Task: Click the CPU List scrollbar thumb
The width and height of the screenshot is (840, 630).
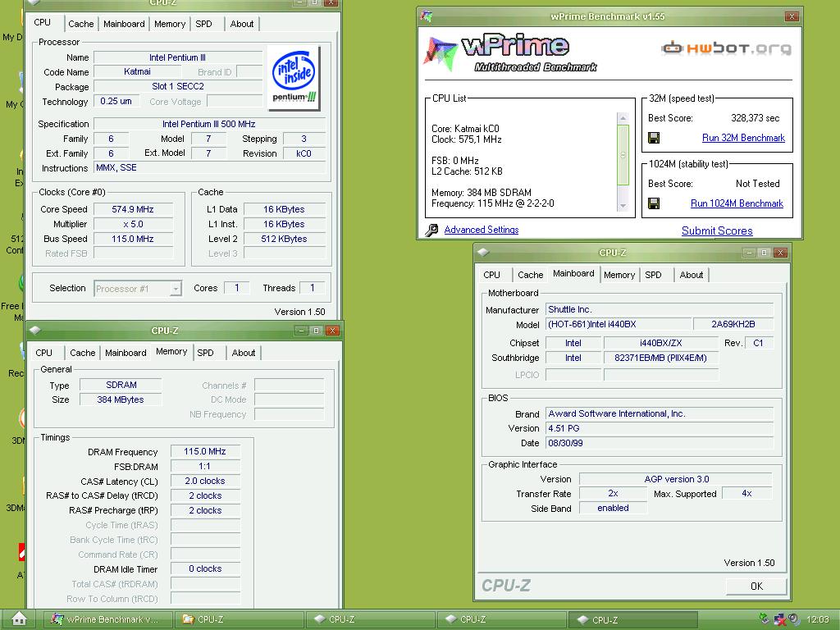Action: coord(623,154)
